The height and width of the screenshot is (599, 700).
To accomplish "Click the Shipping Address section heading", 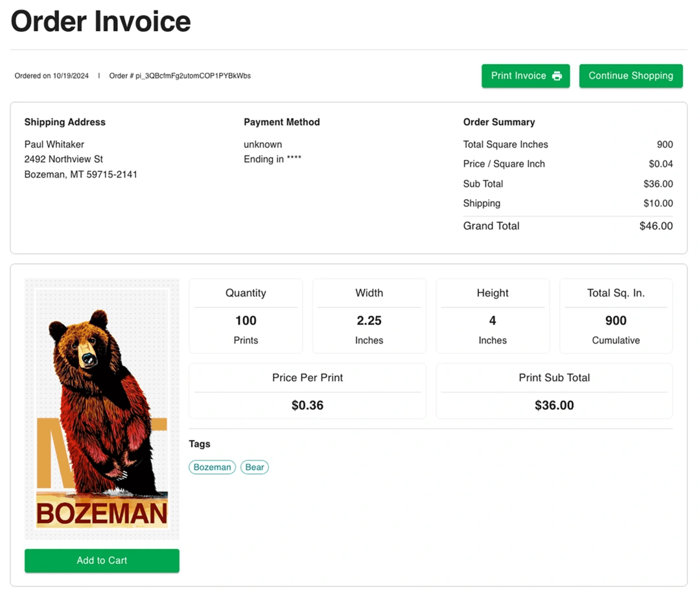I will pyautogui.click(x=65, y=122).
